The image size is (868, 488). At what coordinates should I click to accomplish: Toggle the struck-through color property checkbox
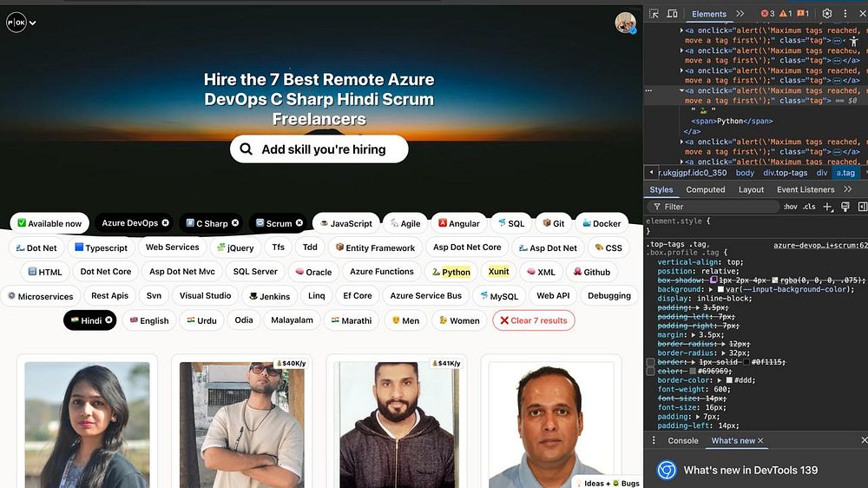651,371
